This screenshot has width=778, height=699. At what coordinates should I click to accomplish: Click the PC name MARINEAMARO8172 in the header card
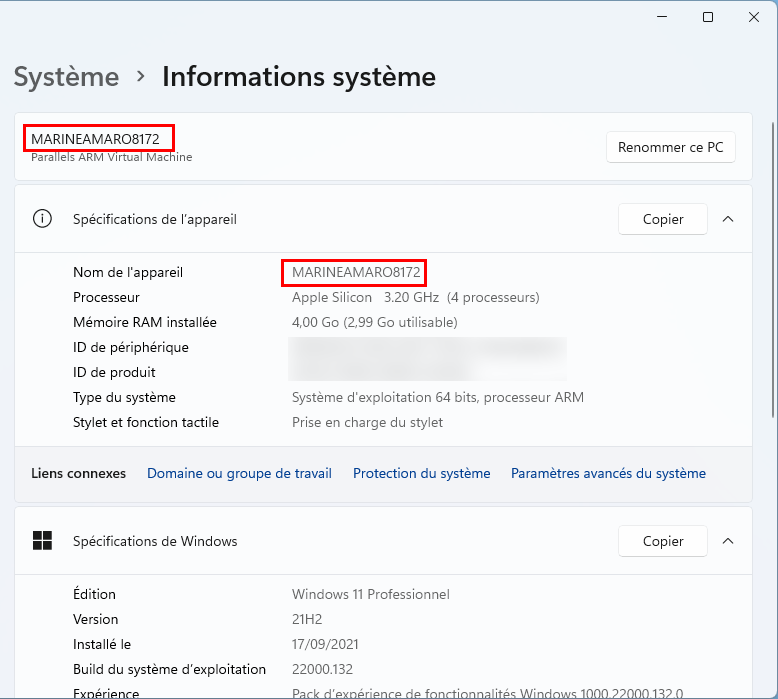click(x=95, y=139)
